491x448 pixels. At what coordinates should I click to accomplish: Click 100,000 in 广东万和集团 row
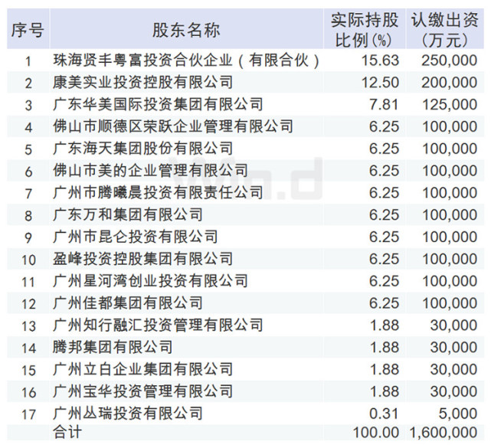point(450,214)
